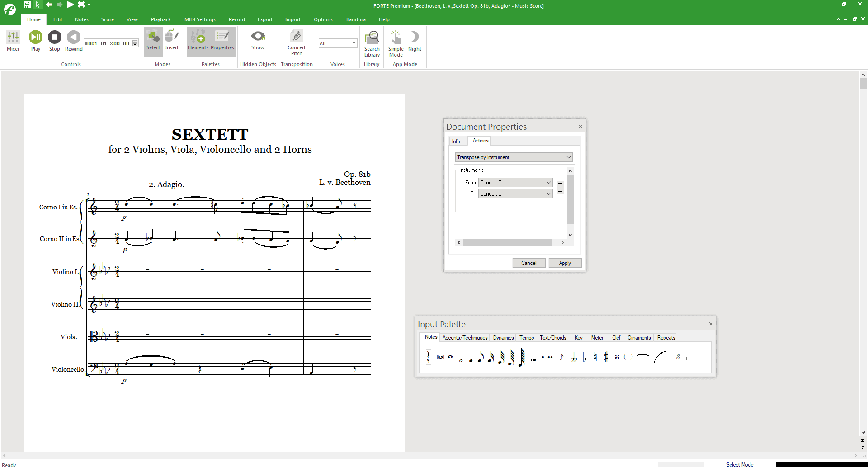Viewport: 868px width, 467px height.
Task: Open the Edit ribbon tab
Action: 58,19
